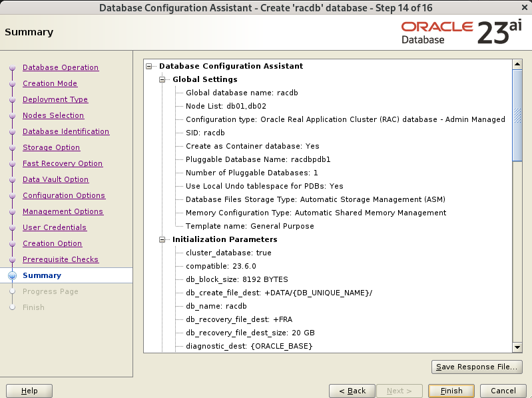This screenshot has height=398, width=532.
Task: Open Management Options step
Action: [x=63, y=211]
